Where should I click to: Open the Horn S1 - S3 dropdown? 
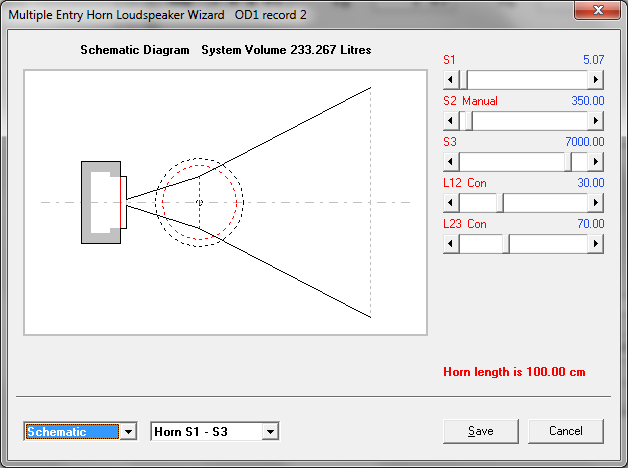tap(270, 432)
